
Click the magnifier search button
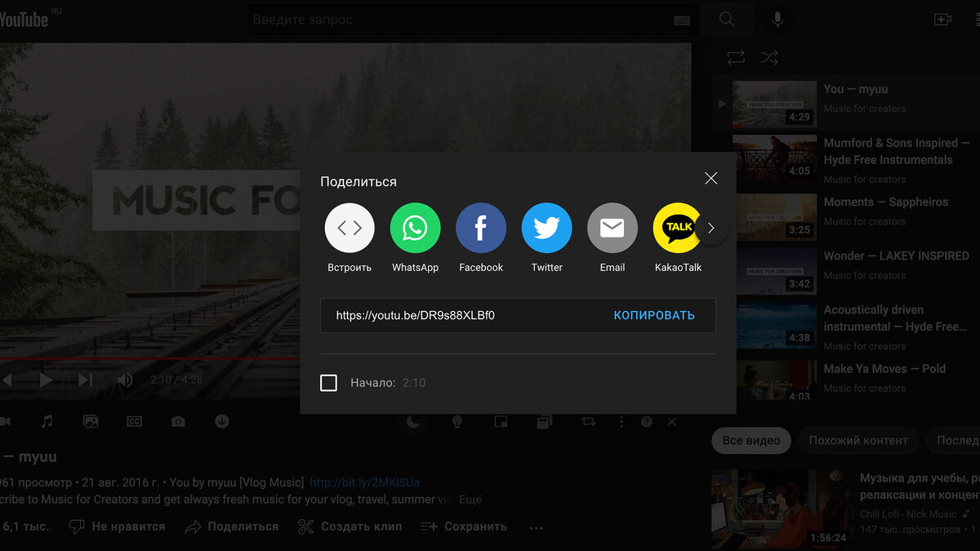pos(727,20)
